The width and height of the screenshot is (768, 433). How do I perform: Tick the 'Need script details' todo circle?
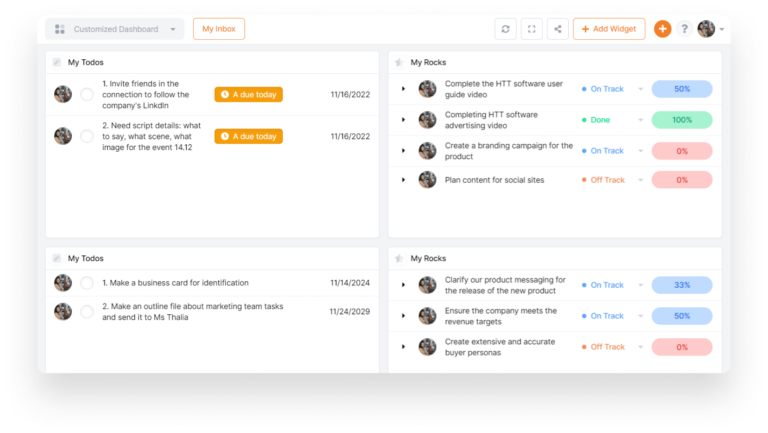pos(87,136)
